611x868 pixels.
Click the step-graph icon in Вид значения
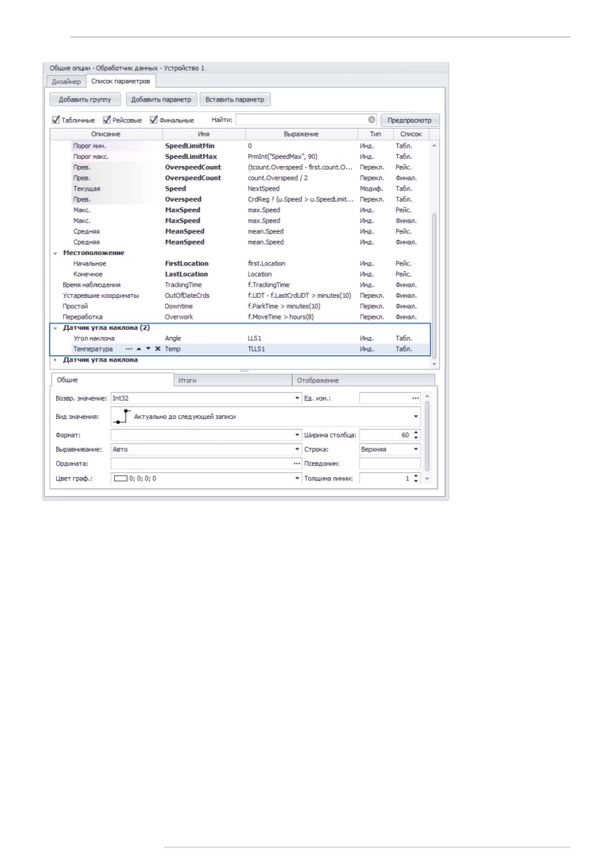coord(123,416)
